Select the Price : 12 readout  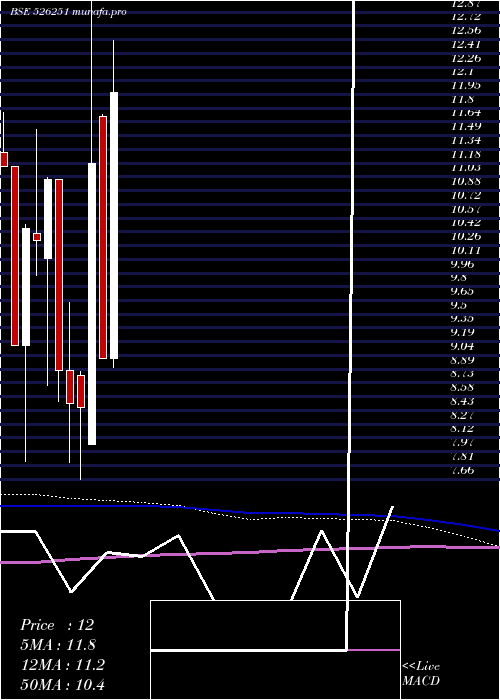tap(57, 625)
